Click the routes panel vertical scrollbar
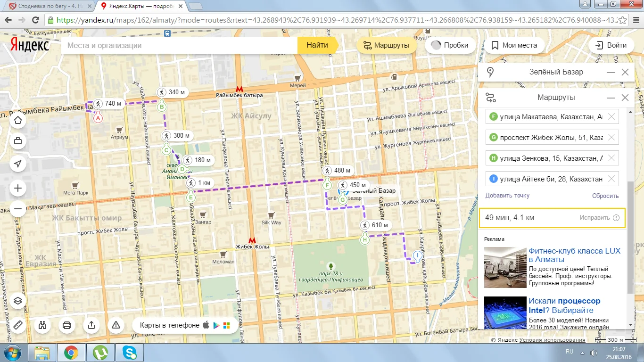The image size is (644, 362). click(630, 236)
